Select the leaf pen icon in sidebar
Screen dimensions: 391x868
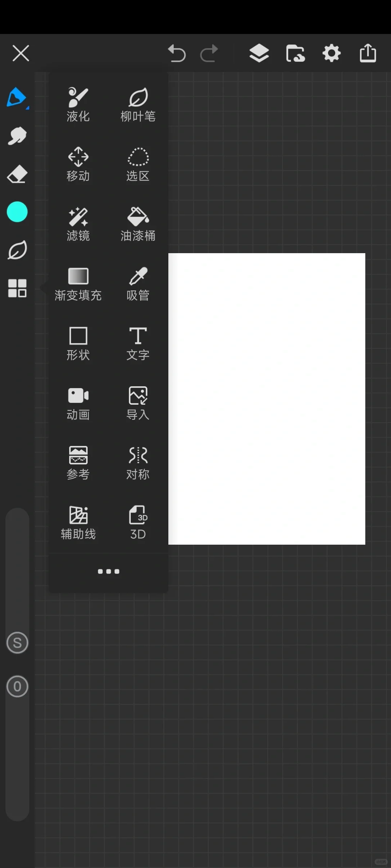click(17, 250)
